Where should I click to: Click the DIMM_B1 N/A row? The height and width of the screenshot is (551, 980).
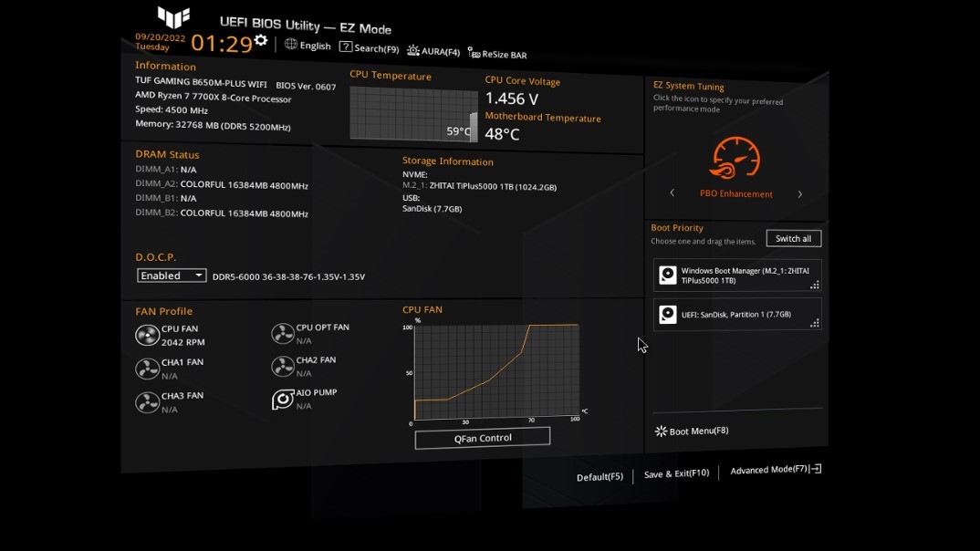(x=166, y=198)
